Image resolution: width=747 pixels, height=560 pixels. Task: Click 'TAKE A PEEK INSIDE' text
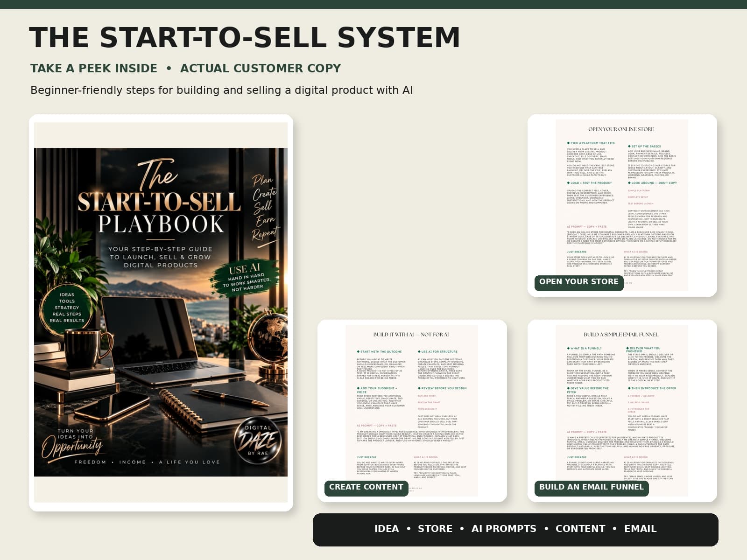94,68
